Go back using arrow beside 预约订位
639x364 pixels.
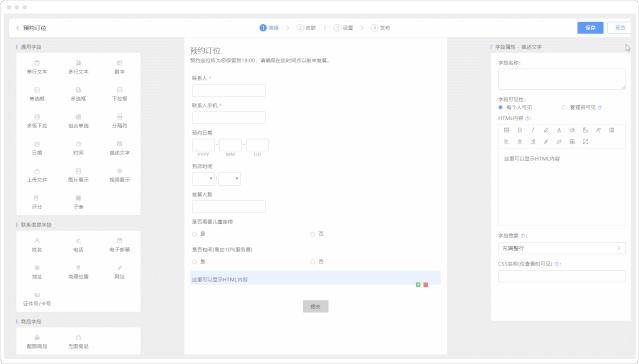(x=18, y=28)
